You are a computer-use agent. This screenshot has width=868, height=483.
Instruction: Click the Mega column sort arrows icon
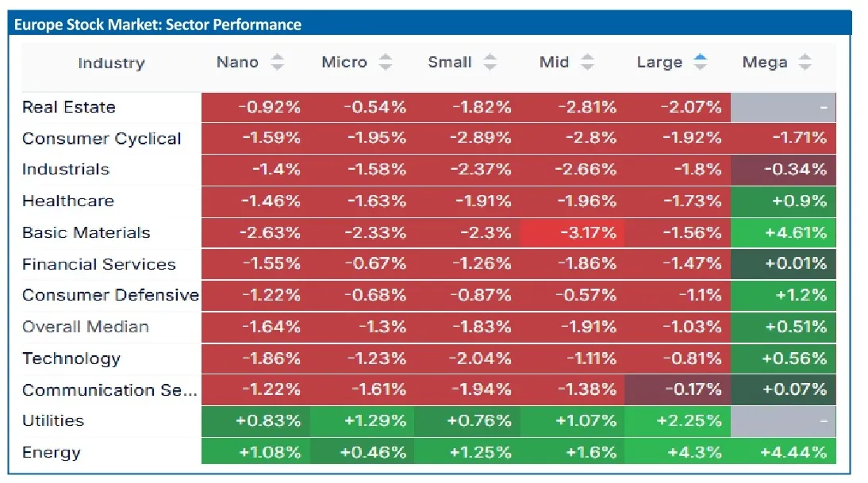pos(805,63)
